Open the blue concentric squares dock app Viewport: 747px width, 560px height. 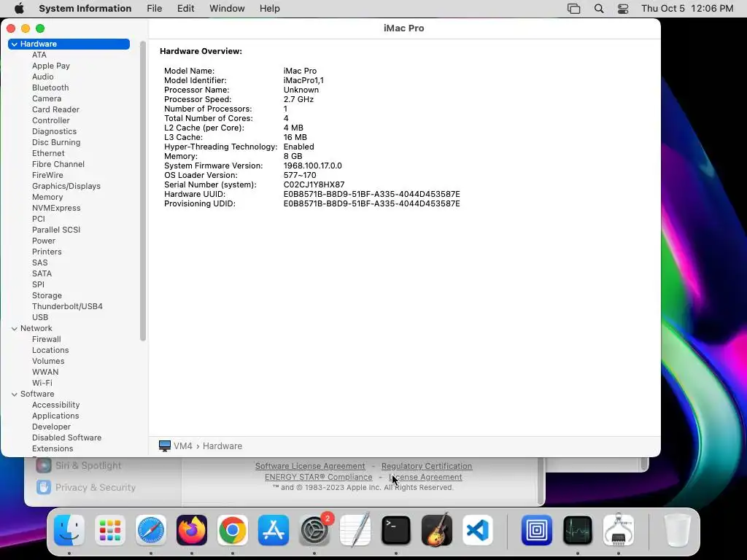[x=537, y=530]
